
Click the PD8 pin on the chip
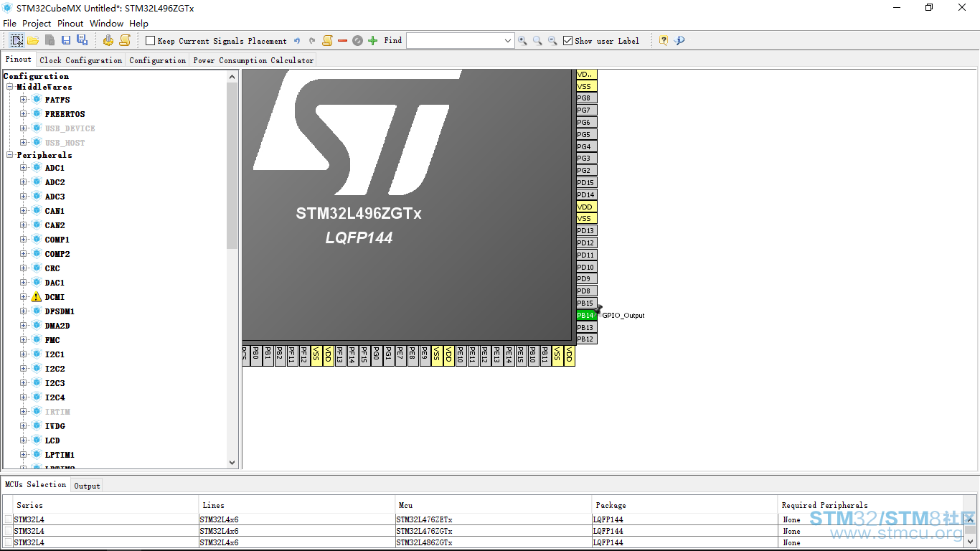586,291
